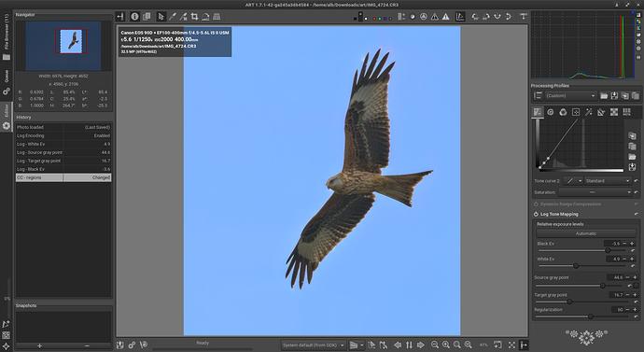Open the Queue tab
644x352 pixels.
click(7, 82)
